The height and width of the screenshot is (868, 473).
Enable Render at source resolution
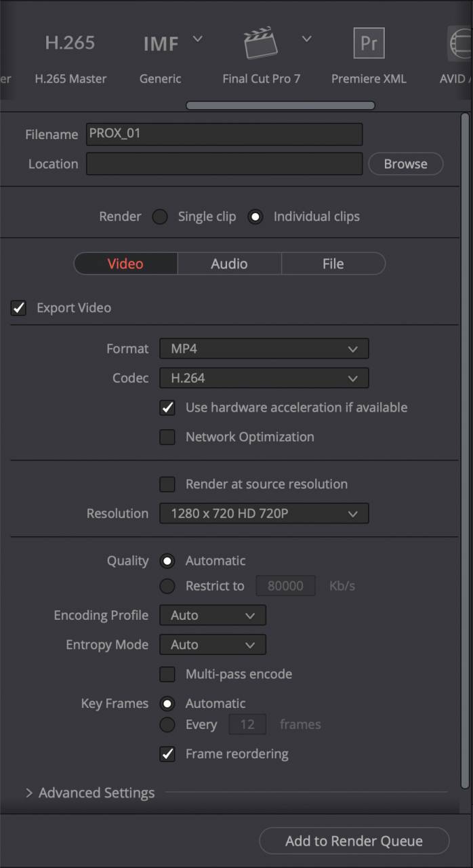click(167, 484)
